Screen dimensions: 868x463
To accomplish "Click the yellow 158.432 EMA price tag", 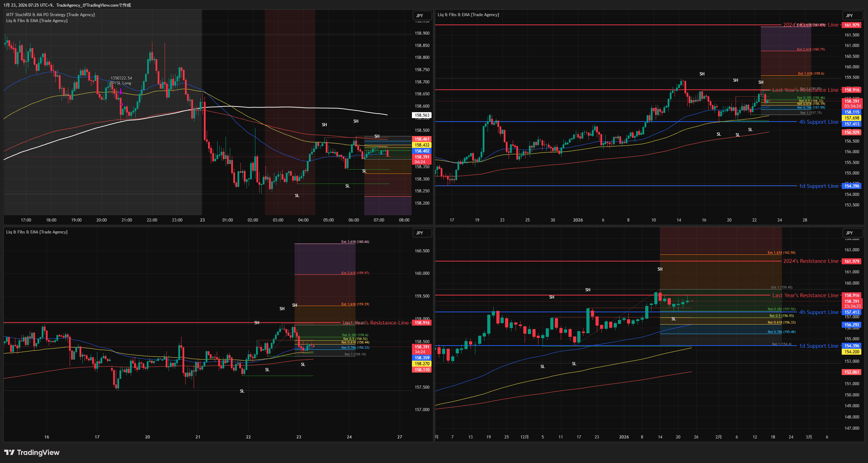I will pos(422,145).
